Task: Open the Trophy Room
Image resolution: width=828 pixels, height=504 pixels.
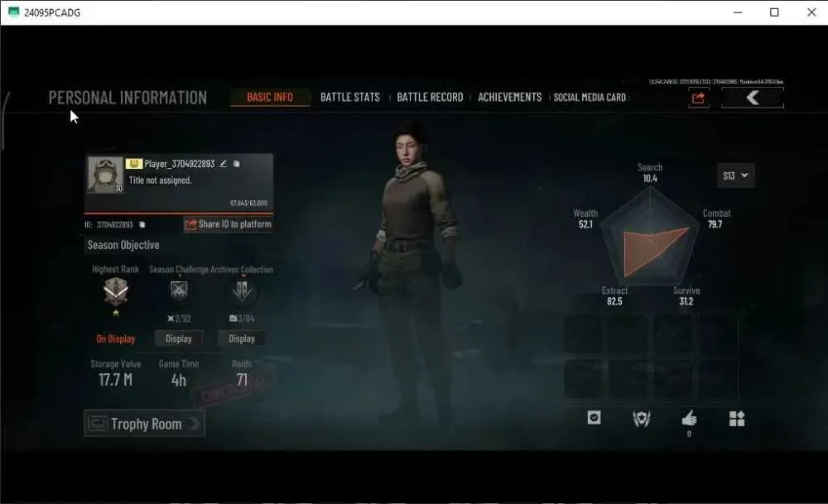Action: pos(144,424)
